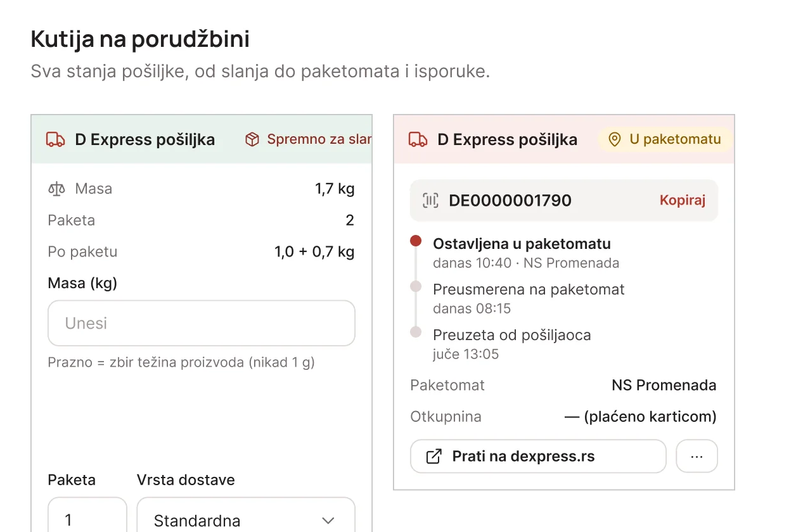Click the 1,0 + 0,7 kg value
The width and height of the screenshot is (796, 532).
314,252
